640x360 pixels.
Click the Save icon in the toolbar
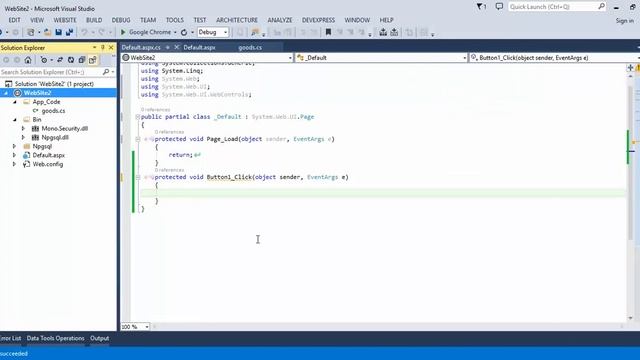coord(58,32)
